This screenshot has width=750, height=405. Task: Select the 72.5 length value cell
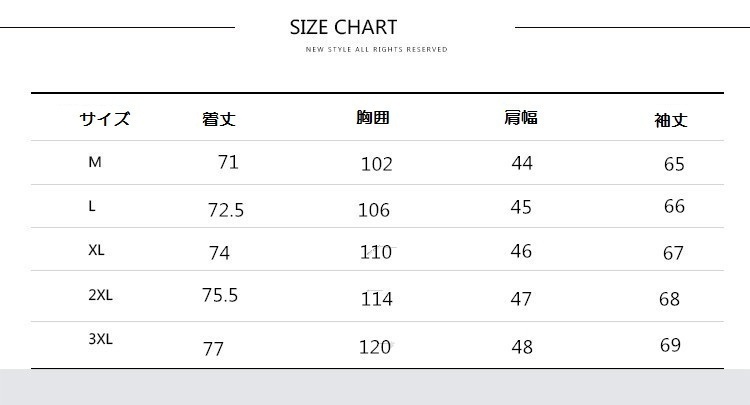point(226,210)
